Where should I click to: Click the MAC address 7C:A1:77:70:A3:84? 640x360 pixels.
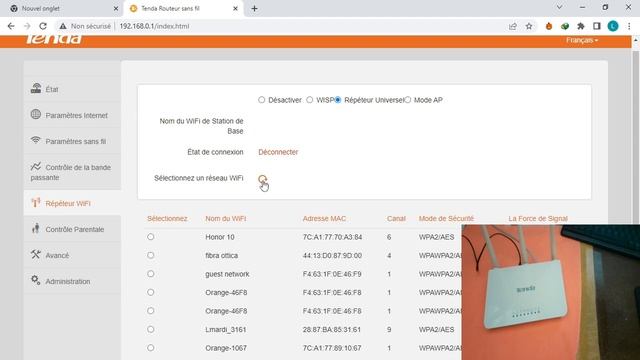(332, 237)
